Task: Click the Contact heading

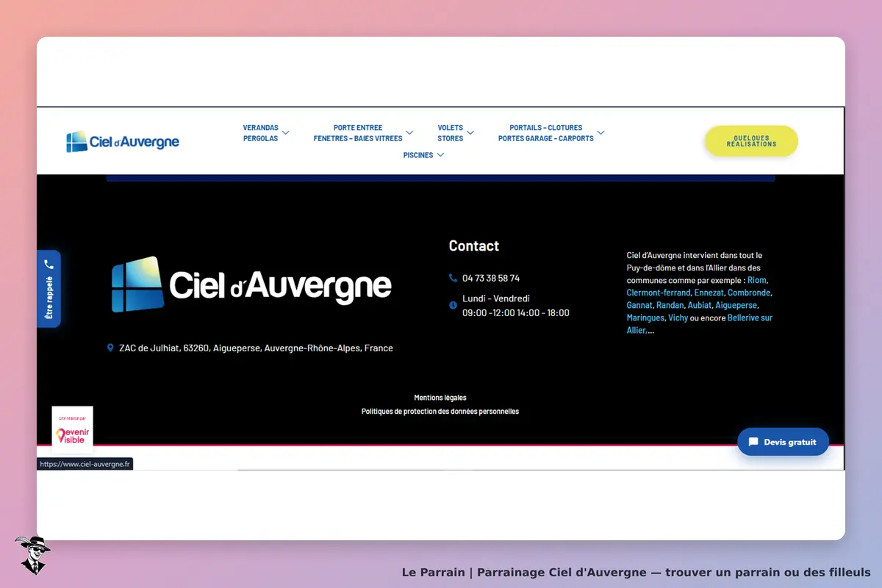Action: click(474, 246)
